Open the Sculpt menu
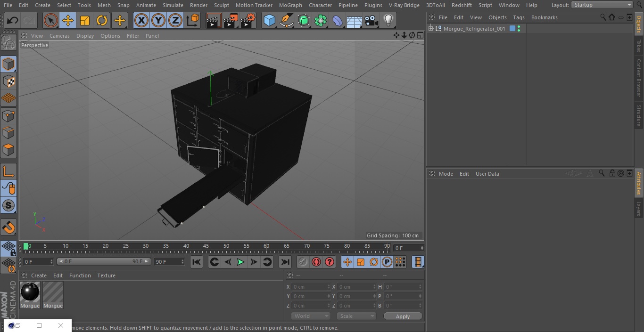Viewport: 644px width, 332px height. [221, 5]
